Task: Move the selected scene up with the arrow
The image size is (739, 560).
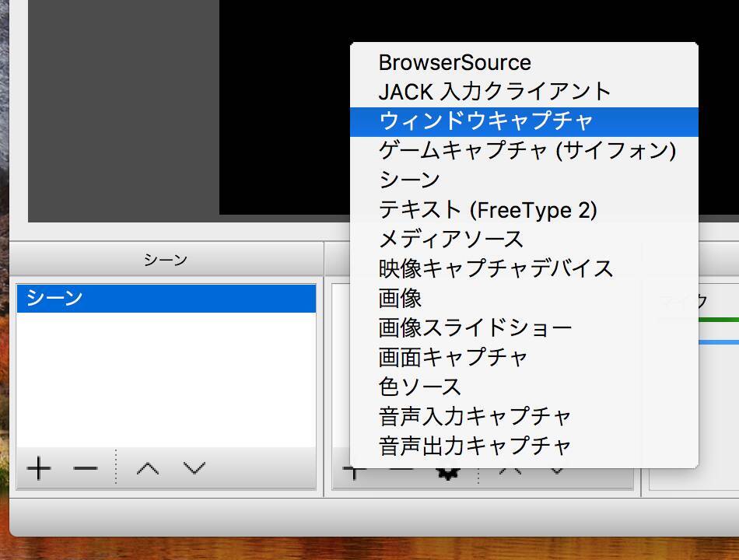Action: pos(148,468)
